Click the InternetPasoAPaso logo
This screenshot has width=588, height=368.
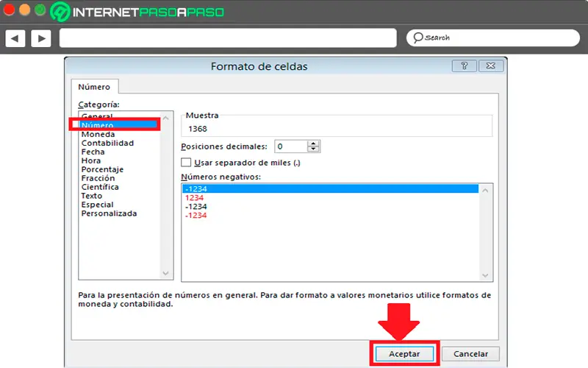point(137,12)
